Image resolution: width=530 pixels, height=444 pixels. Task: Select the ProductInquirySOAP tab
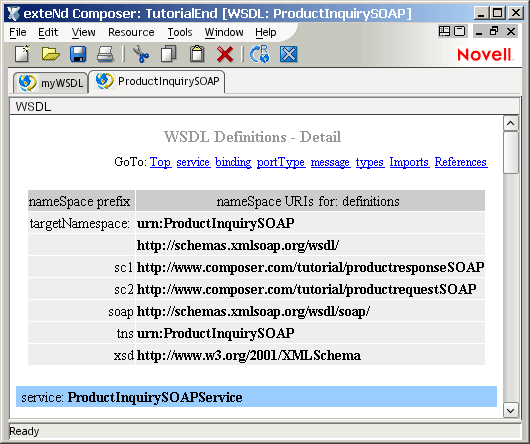click(x=157, y=81)
